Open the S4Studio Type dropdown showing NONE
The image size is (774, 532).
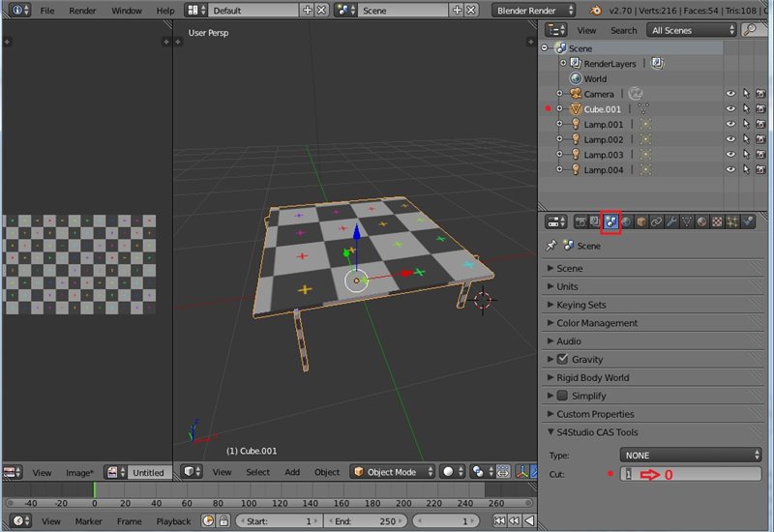[690, 455]
